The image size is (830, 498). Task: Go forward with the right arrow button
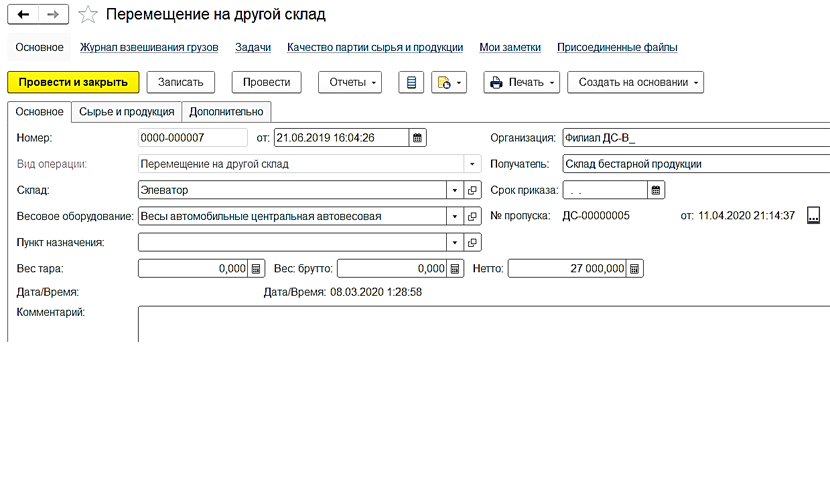(53, 14)
